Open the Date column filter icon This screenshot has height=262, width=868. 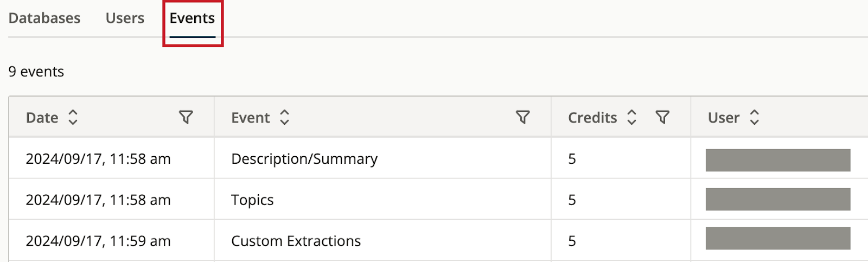pos(186,117)
